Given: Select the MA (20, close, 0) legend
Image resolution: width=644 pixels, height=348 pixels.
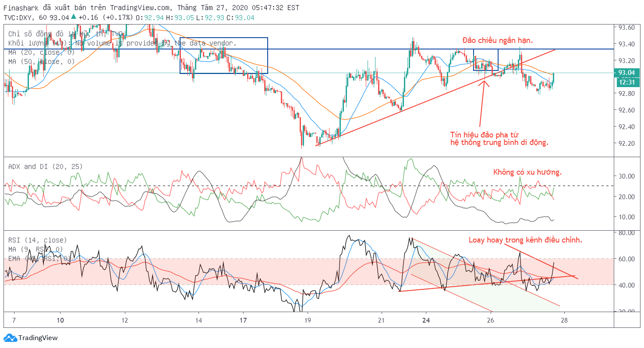Looking at the screenshot, I should click(x=41, y=52).
